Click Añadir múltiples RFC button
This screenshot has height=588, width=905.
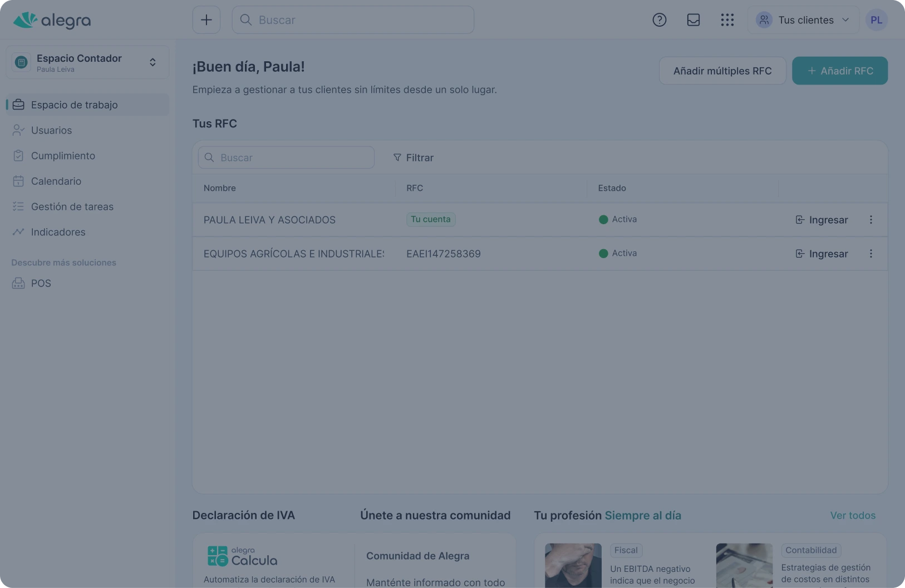[x=722, y=71]
